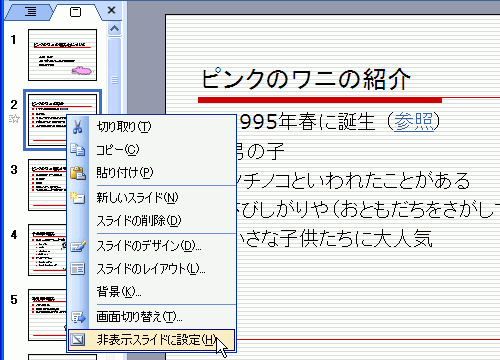Choose 切り取り(T) from the context menu
Image resolution: width=500 pixels, height=360 pixels.
pyautogui.click(x=152, y=127)
